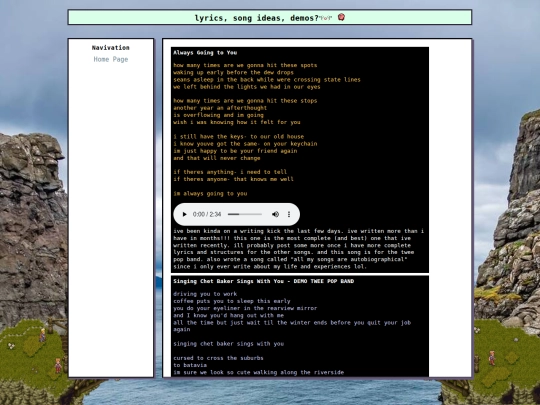540x405 pixels.
Task: Click lyric 'coffee puts you to sleep this early'
Action: [232, 301]
